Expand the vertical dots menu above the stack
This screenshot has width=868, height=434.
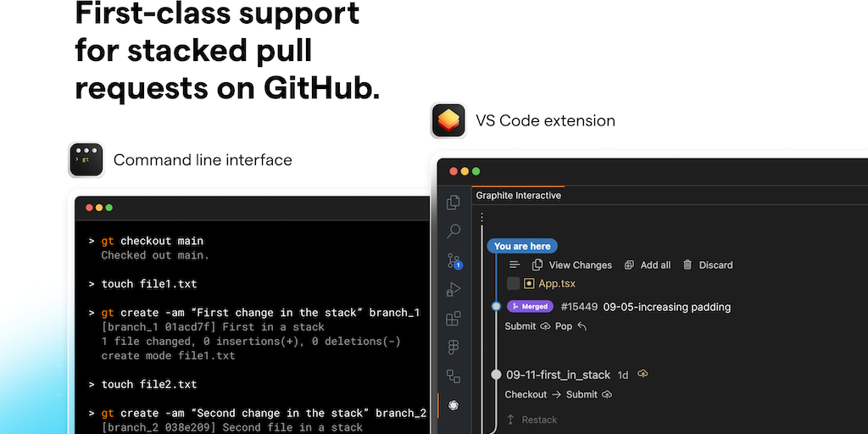click(x=481, y=219)
